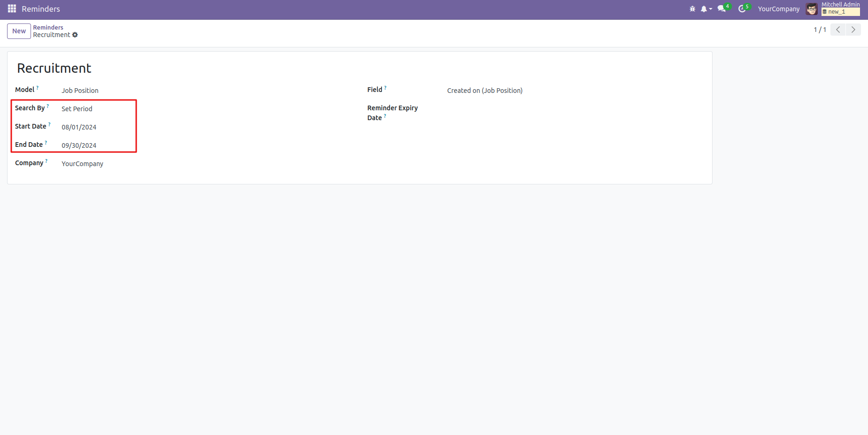Screen dimensions: 868x435
Task: Go to the next record arrow
Action: click(853, 30)
